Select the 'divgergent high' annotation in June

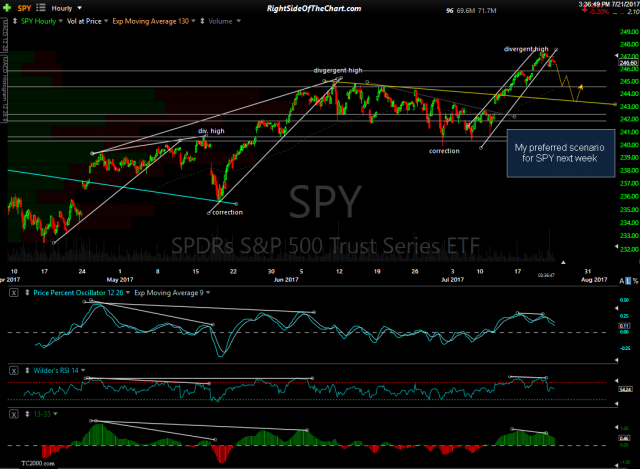pos(338,70)
